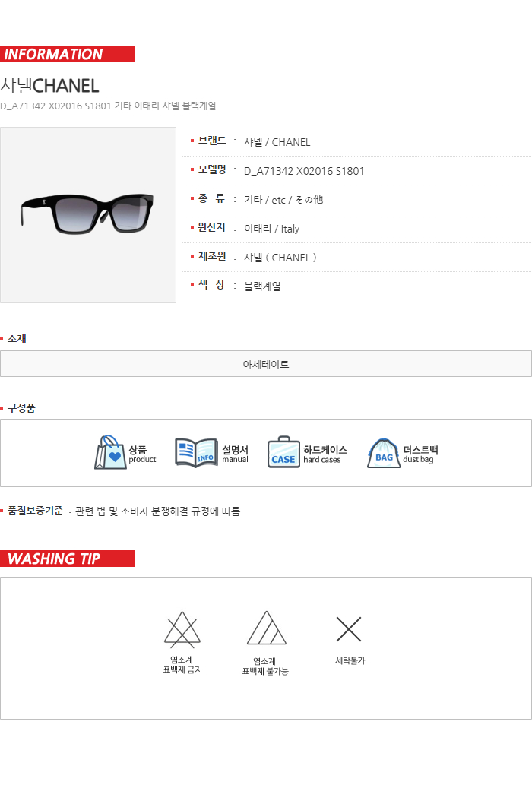Image resolution: width=532 pixels, height=785 pixels.
Task: Click the 이태리 / Italy origin value
Action: 271,229
